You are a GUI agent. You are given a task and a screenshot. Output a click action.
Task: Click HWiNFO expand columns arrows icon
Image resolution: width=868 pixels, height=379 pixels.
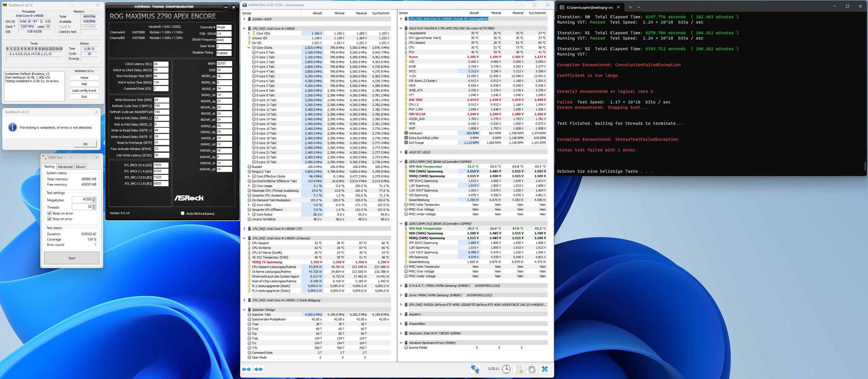[247, 369]
